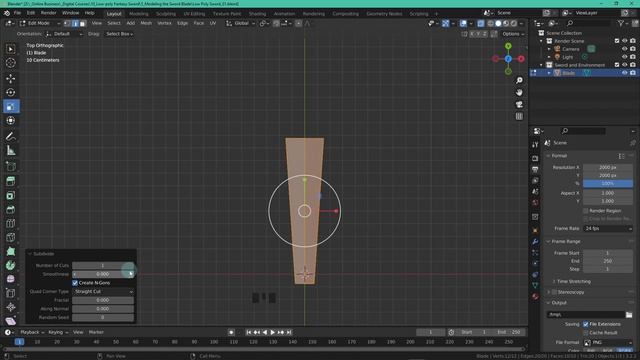This screenshot has height=360, width=640.
Task: Select vertex selection mode
Action: coord(67,23)
